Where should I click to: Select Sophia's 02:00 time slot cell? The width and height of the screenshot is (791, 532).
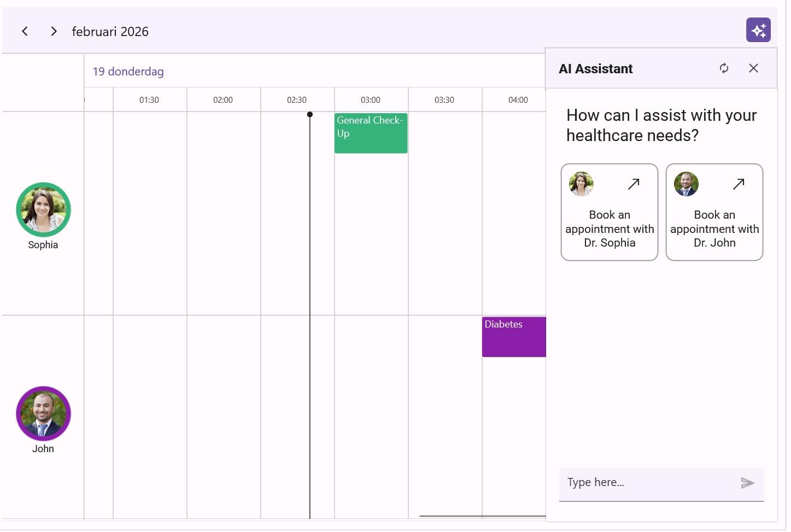pyautogui.click(x=224, y=213)
